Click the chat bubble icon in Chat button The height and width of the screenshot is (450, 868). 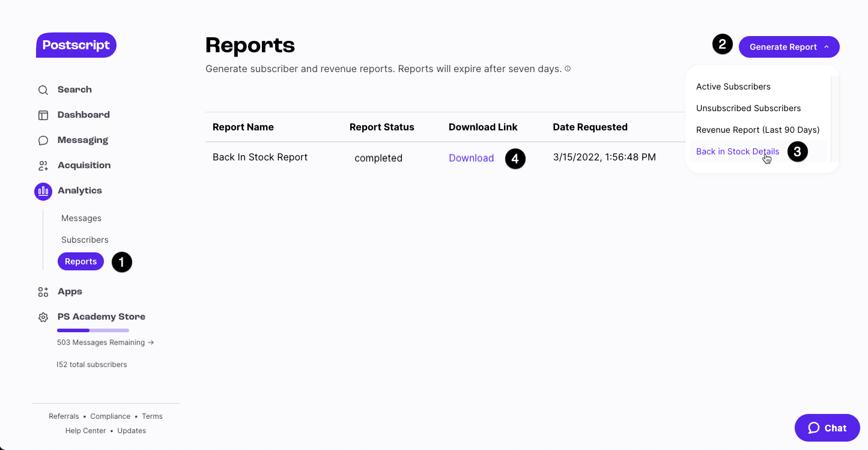tap(814, 428)
